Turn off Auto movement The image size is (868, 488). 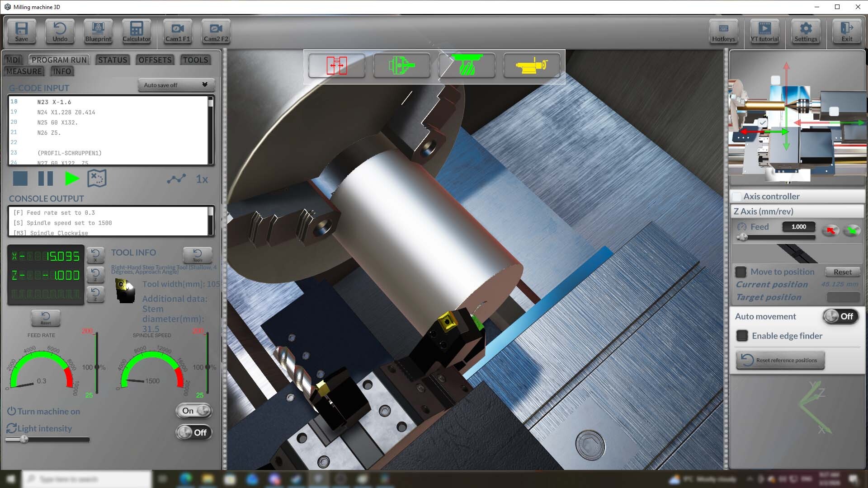(841, 316)
